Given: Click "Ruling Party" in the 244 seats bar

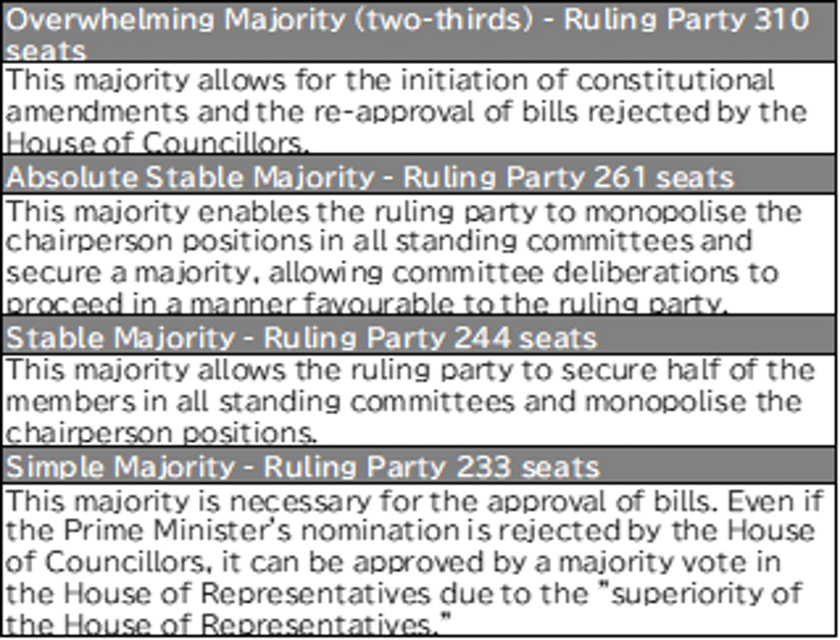Looking at the screenshot, I should click(x=354, y=337).
